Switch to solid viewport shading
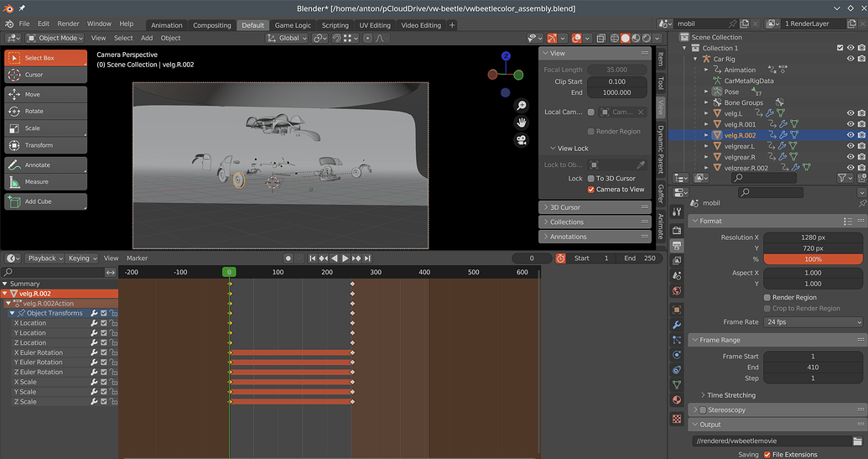868x459 pixels. pyautogui.click(x=625, y=39)
